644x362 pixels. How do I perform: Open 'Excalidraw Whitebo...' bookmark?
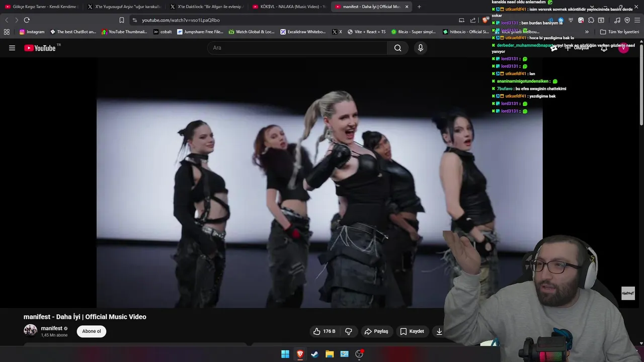303,32
